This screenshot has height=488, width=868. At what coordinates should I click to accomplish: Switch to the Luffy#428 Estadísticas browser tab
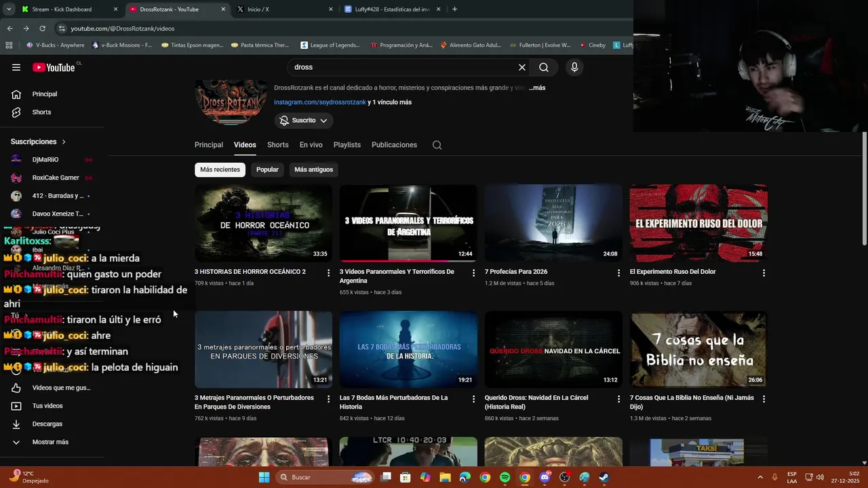pyautogui.click(x=393, y=9)
